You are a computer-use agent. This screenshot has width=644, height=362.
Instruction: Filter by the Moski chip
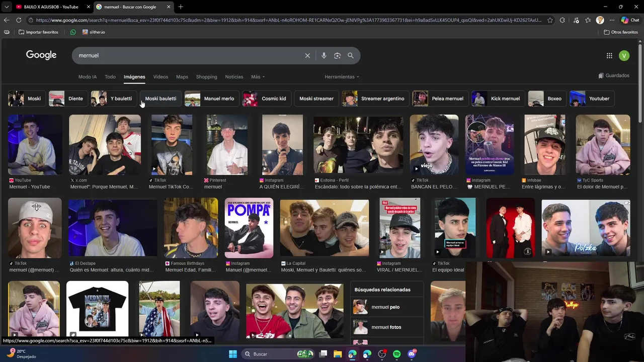pyautogui.click(x=27, y=99)
